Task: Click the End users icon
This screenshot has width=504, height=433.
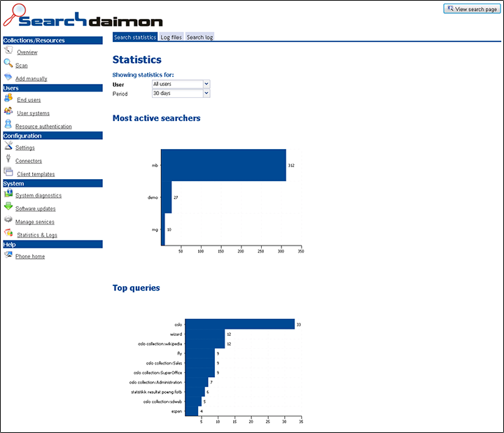Action: pyautogui.click(x=8, y=98)
